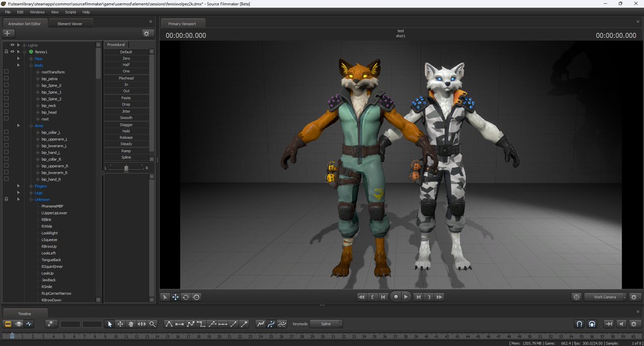Open the Graph Editor mode icon
The image size is (644, 346).
[29, 324]
